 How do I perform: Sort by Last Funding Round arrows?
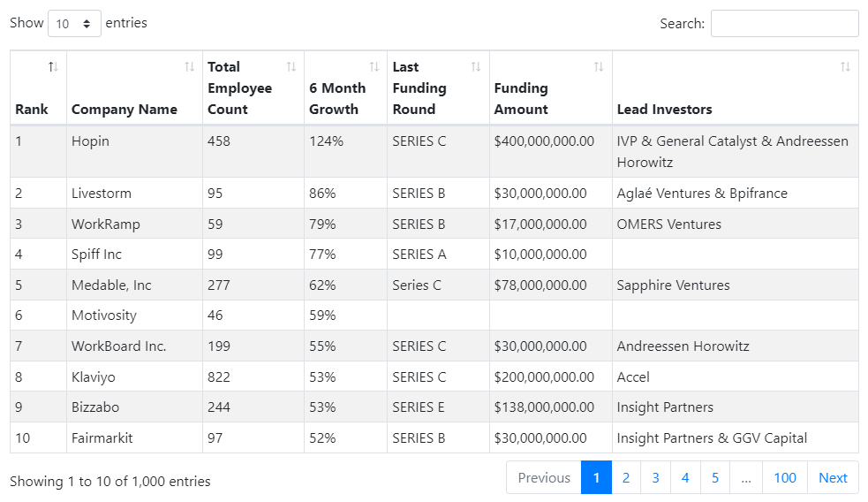tap(476, 67)
